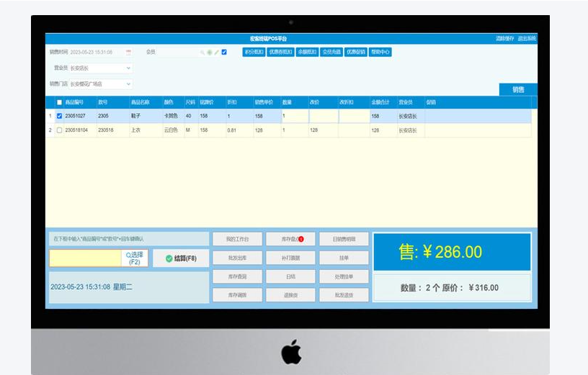Click the 结算(F8) checkout button
The width and height of the screenshot is (588, 375).
(x=181, y=258)
